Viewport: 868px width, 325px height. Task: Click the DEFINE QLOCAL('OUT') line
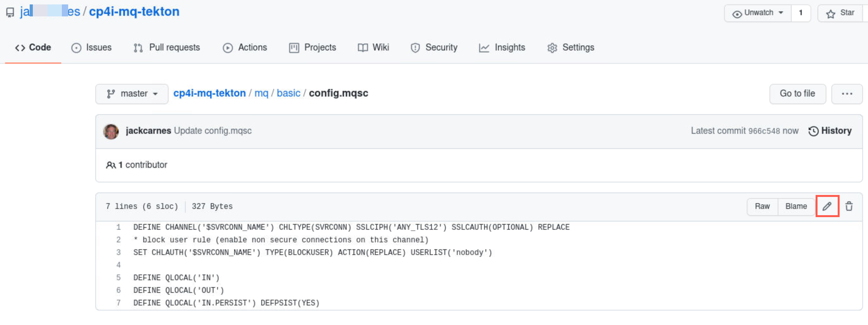coord(179,290)
